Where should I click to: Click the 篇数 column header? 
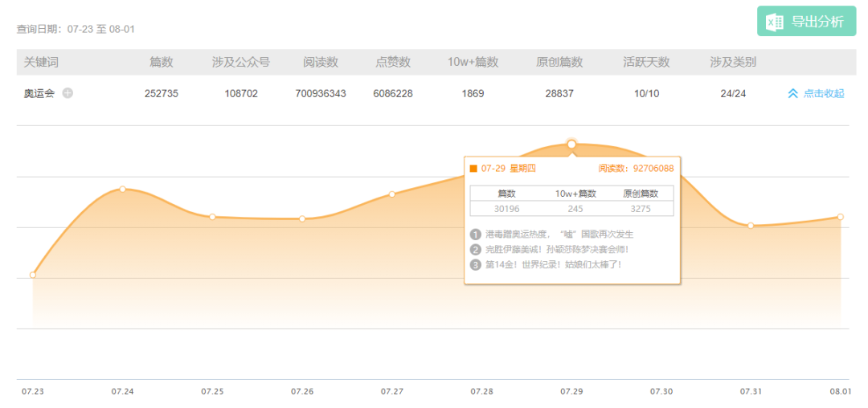[161, 62]
